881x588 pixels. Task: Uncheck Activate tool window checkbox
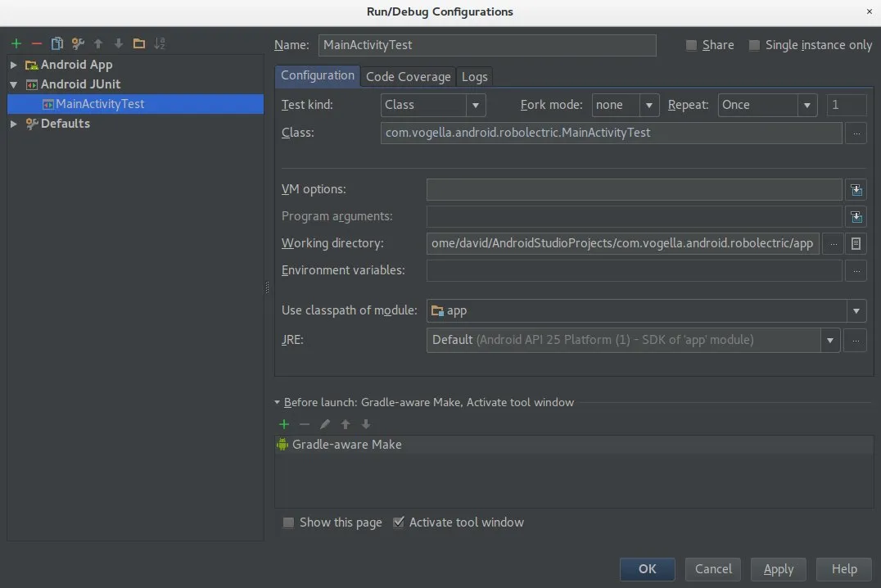click(399, 522)
